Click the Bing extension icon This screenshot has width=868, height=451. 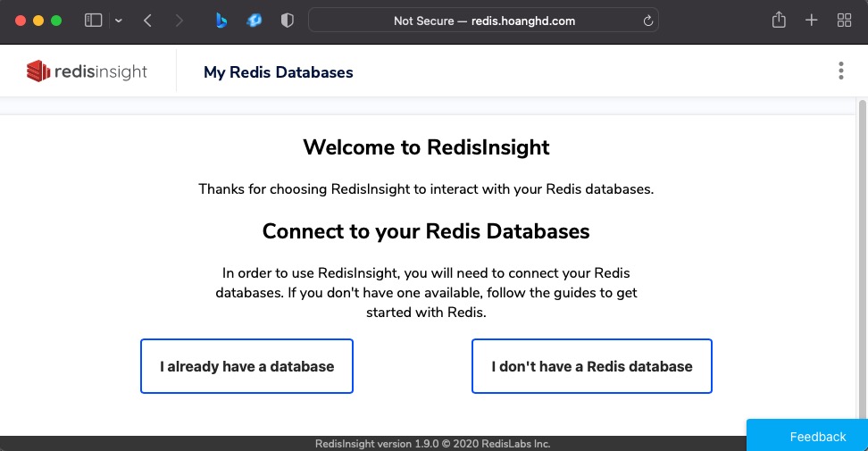[x=221, y=21]
